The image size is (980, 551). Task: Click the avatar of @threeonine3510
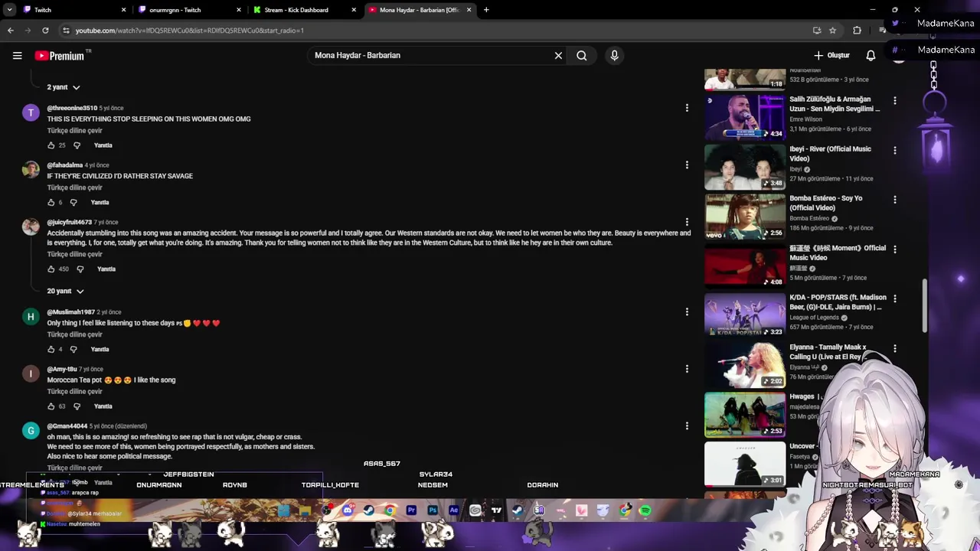tap(31, 112)
